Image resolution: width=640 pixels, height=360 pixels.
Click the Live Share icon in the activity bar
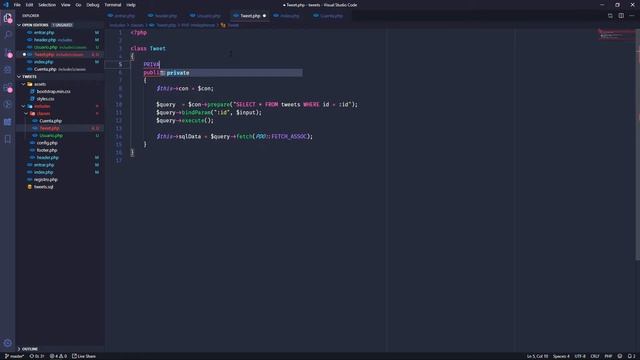(x=8, y=104)
